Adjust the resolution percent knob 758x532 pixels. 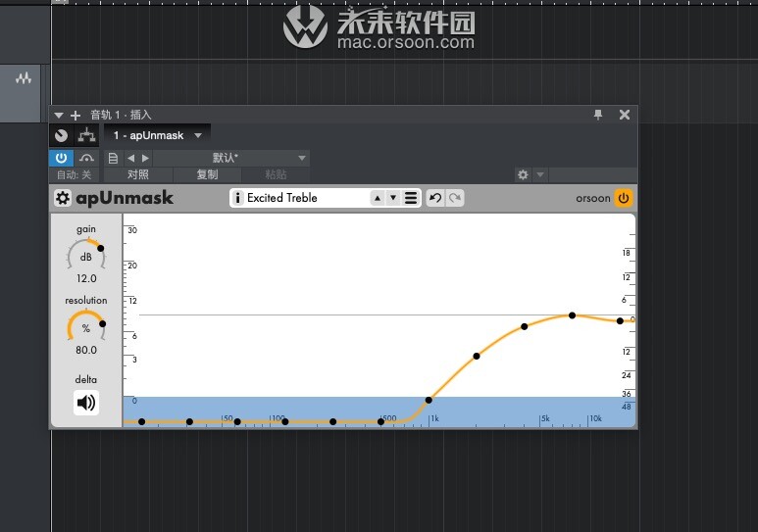[x=86, y=326]
